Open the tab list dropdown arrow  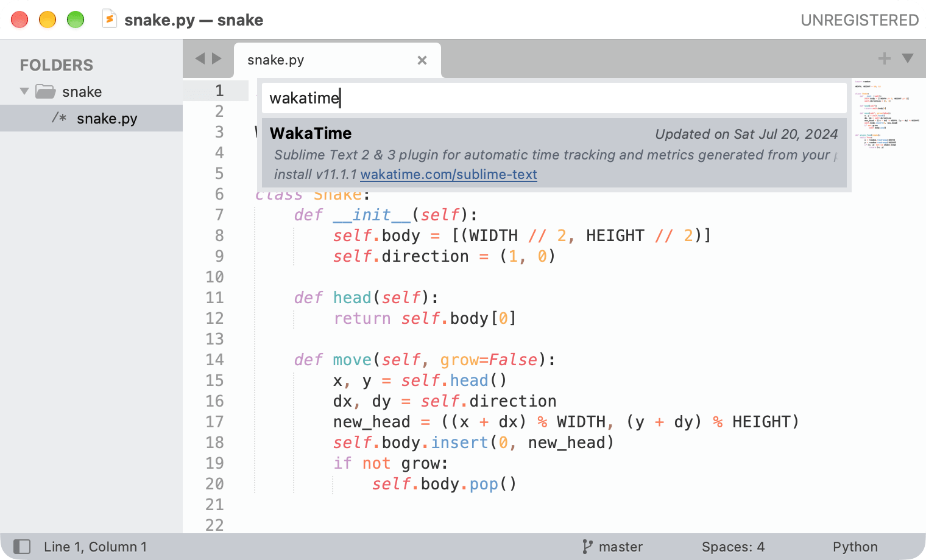coord(908,58)
